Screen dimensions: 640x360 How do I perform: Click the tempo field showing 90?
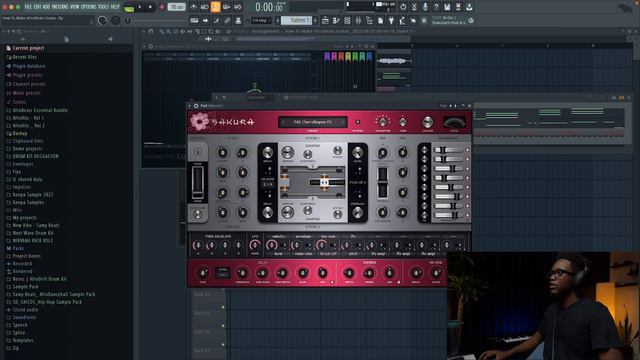click(x=177, y=7)
